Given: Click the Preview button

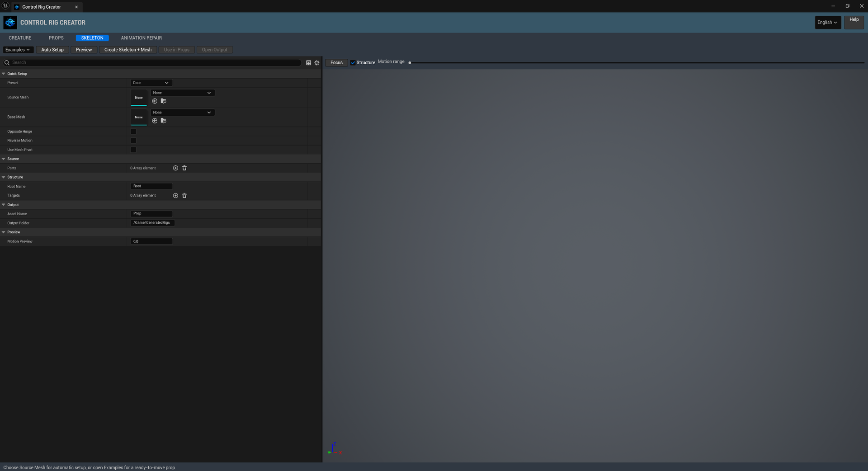Looking at the screenshot, I should pyautogui.click(x=84, y=50).
